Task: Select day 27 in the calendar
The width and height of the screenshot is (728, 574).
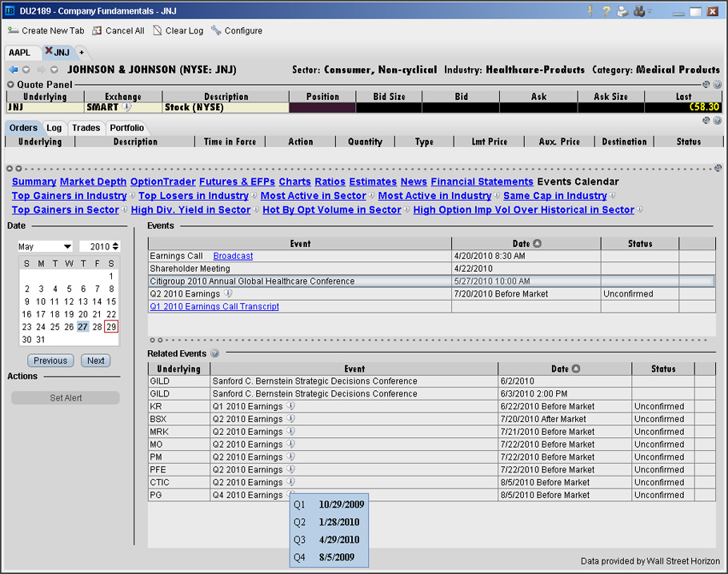Action: point(82,327)
